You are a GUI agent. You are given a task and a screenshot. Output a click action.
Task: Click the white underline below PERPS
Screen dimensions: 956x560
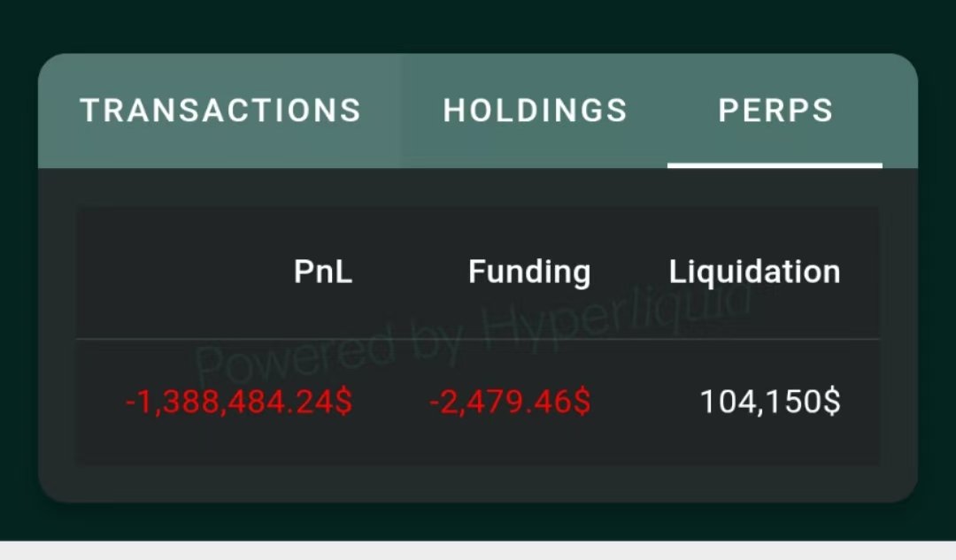(775, 165)
